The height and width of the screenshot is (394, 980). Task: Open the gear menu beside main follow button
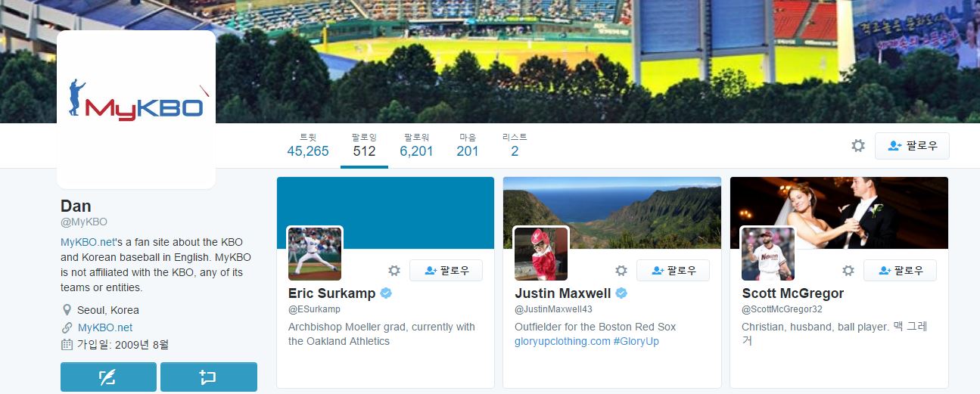[x=857, y=146]
